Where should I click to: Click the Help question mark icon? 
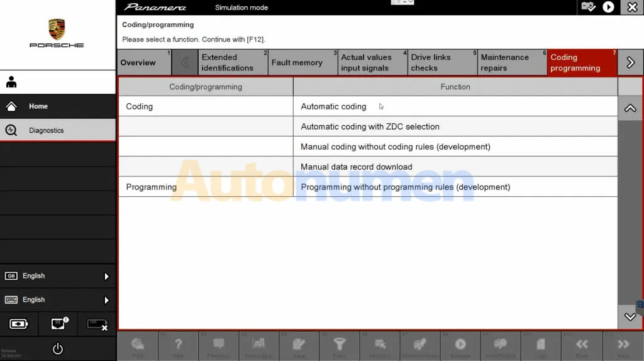click(x=178, y=345)
